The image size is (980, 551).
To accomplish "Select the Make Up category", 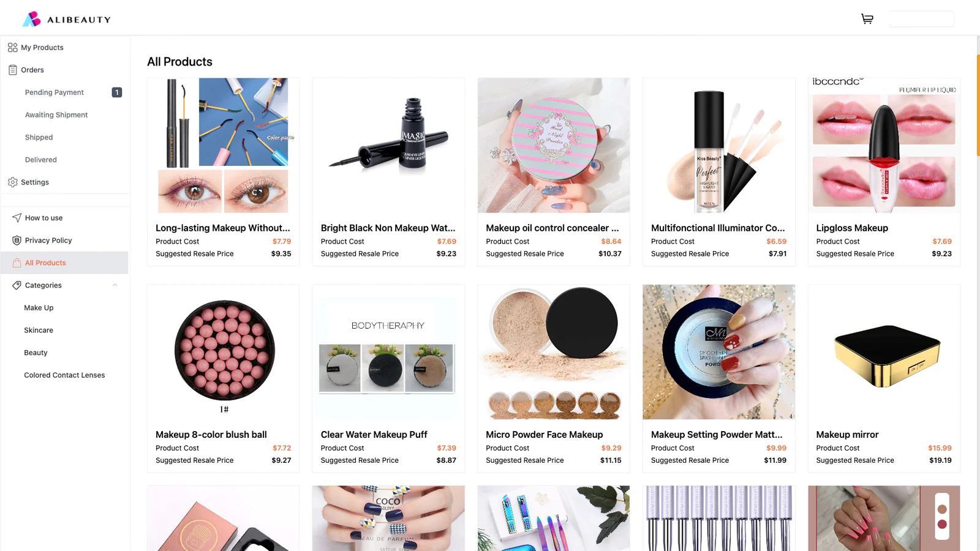I will coord(39,307).
